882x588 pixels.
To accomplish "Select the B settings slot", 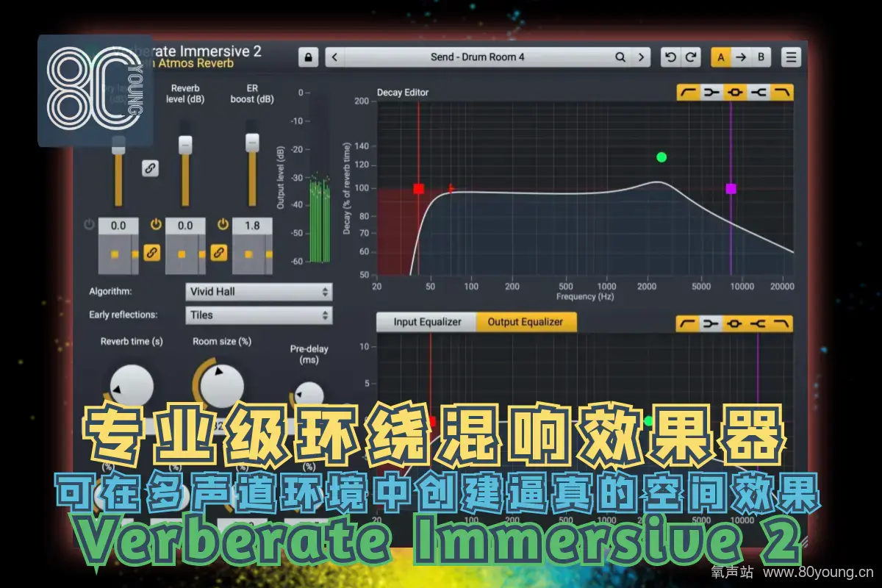I will coord(761,57).
